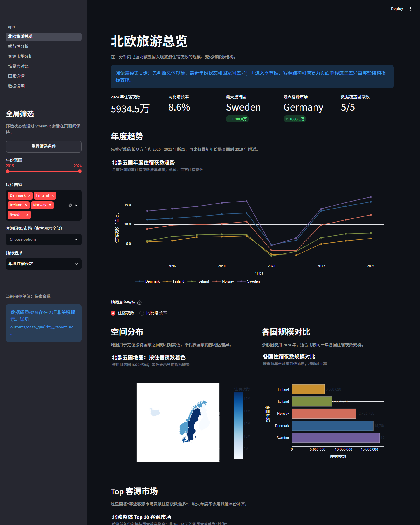The width and height of the screenshot is (420, 525).
Task: Remove Finland tag from host countries
Action: [53, 196]
